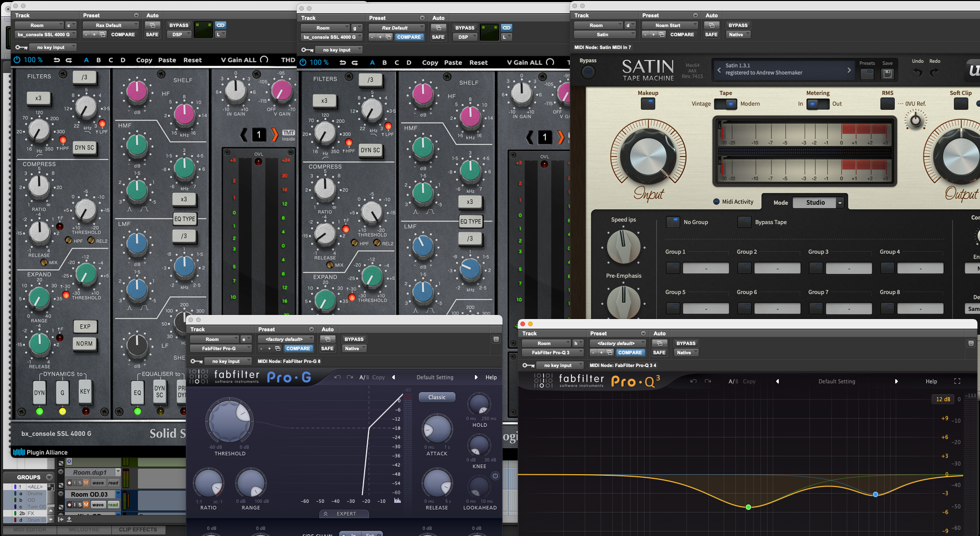The height and width of the screenshot is (536, 980).
Task: Open the Room.dup1 track name dropdown
Action: pos(118,472)
